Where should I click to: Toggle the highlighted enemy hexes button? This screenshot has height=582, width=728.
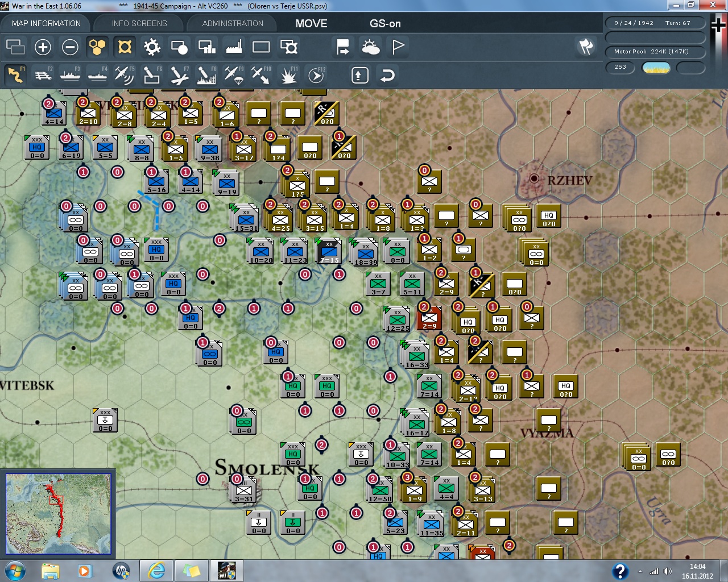click(125, 47)
